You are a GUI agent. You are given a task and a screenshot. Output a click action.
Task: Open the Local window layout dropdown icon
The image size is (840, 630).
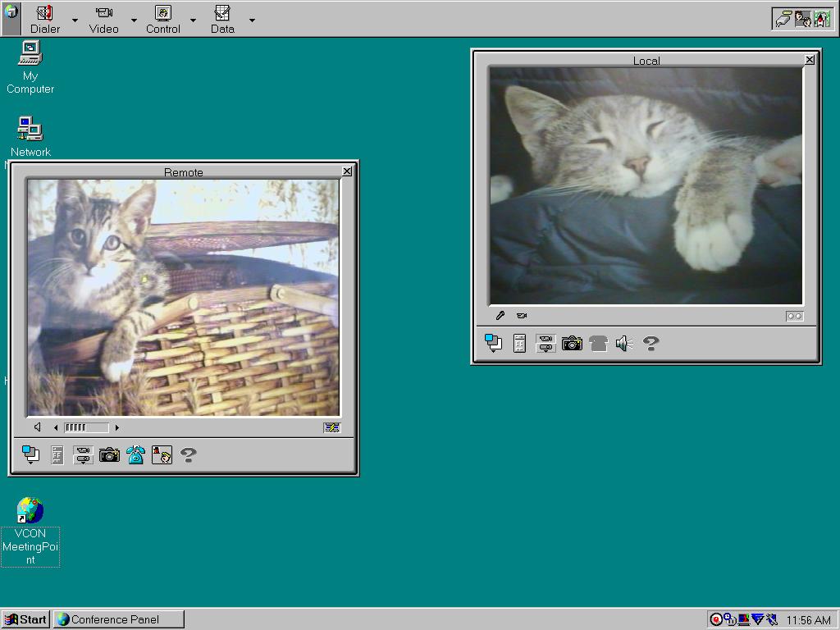click(493, 344)
